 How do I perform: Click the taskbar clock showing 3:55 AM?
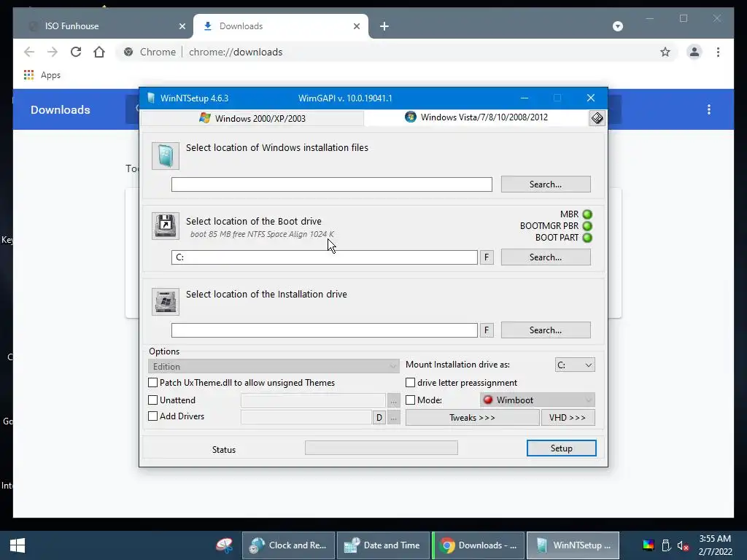(x=715, y=545)
